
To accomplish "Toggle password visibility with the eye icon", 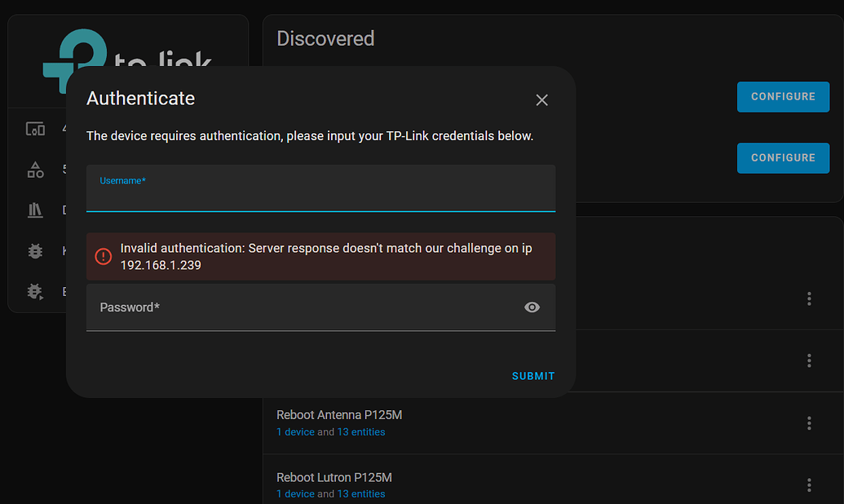I will coord(532,307).
